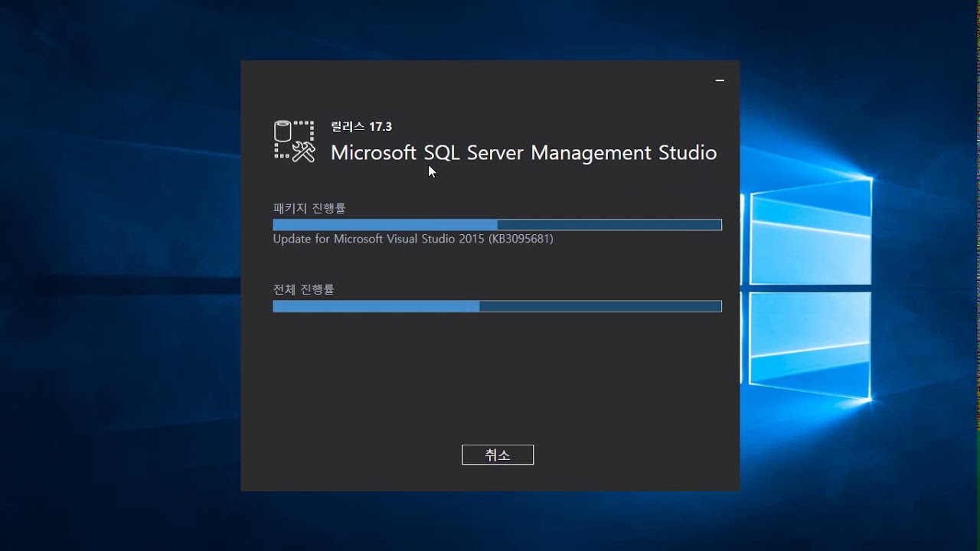
Task: Click the 취소 cancel button
Action: pos(498,455)
